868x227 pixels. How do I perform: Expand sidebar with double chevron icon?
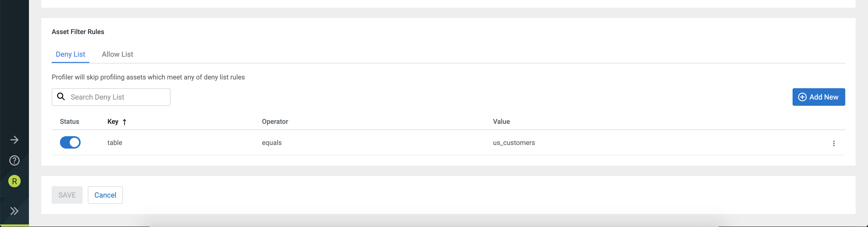pyautogui.click(x=14, y=211)
